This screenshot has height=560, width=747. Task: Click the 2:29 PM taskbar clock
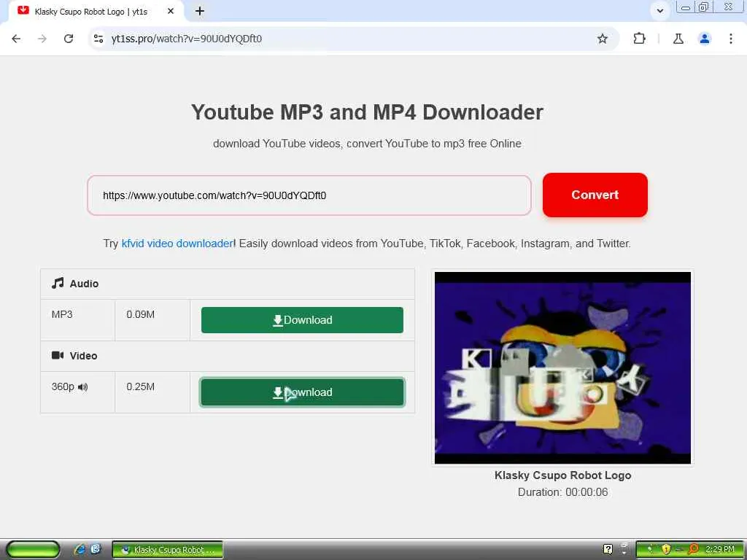click(720, 549)
